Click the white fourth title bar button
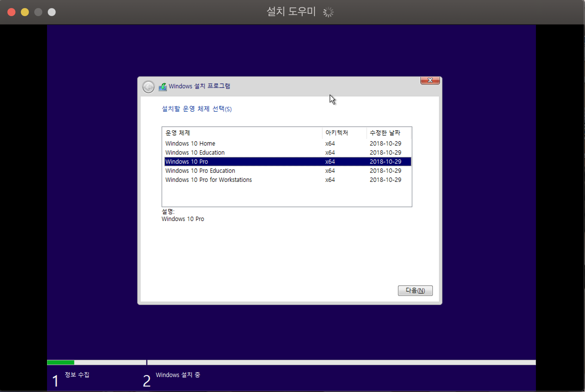 pos(52,12)
